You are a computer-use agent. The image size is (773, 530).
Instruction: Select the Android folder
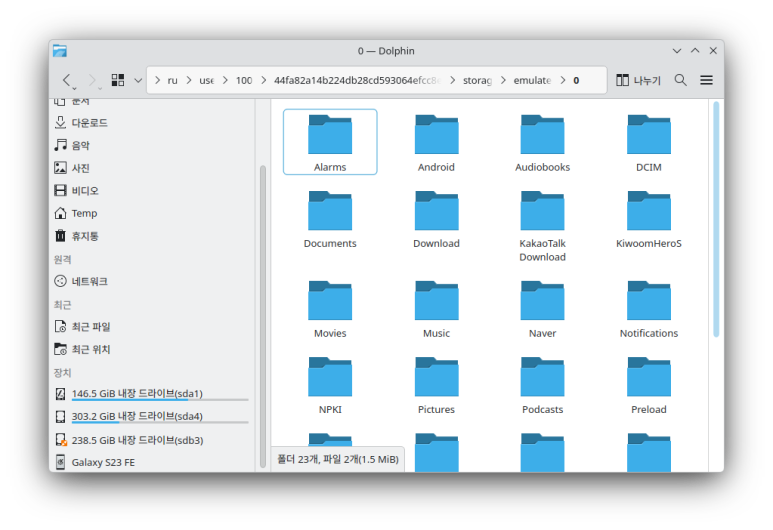coord(436,142)
